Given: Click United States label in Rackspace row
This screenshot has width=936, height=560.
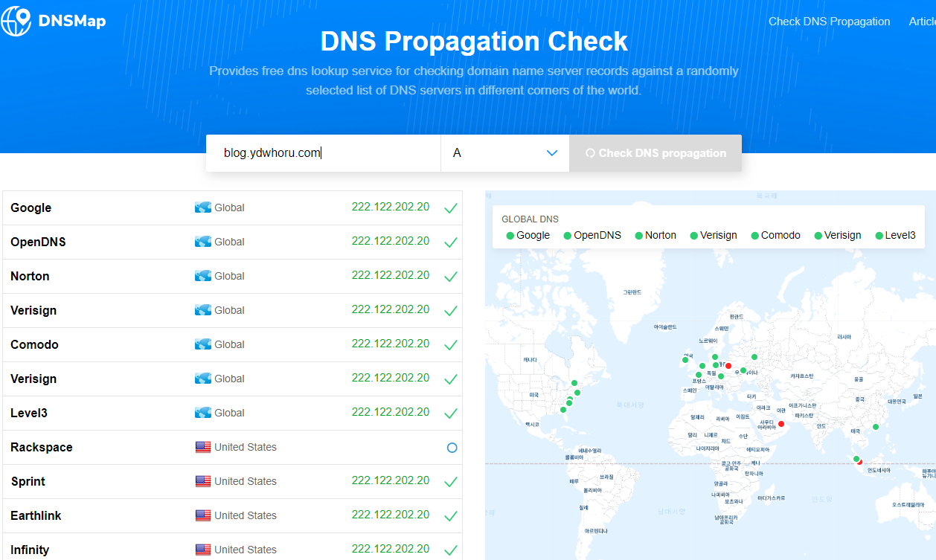Looking at the screenshot, I should (x=246, y=447).
